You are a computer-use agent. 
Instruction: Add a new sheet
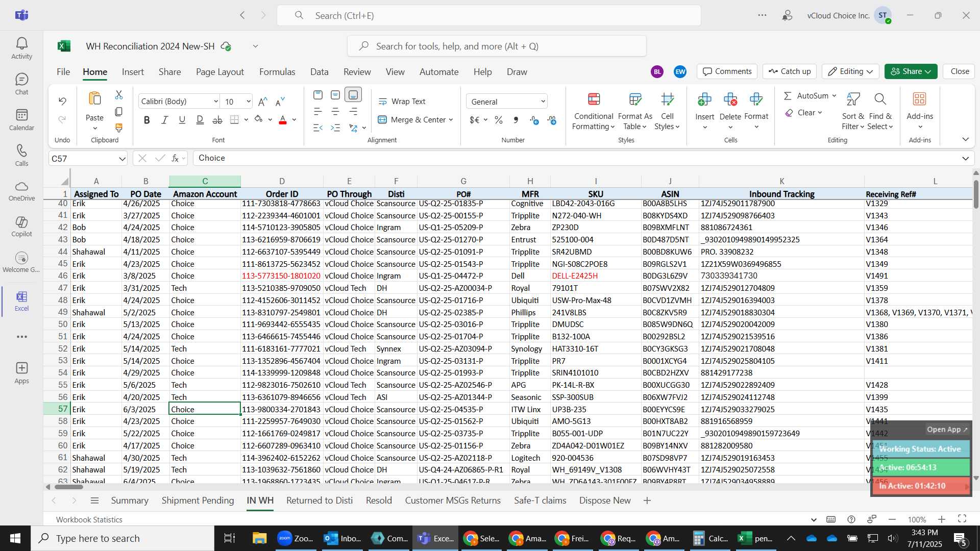pyautogui.click(x=647, y=500)
